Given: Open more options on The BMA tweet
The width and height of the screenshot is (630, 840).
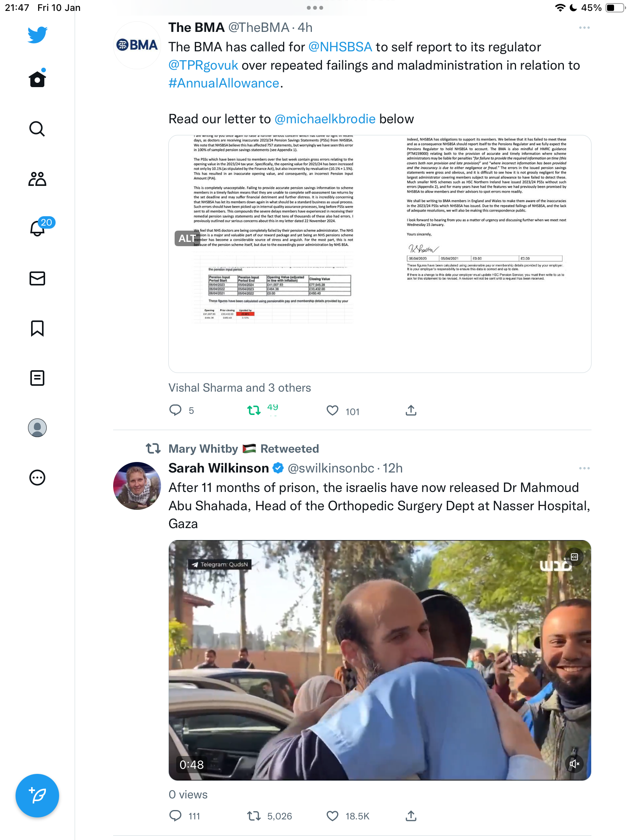Looking at the screenshot, I should click(x=584, y=28).
